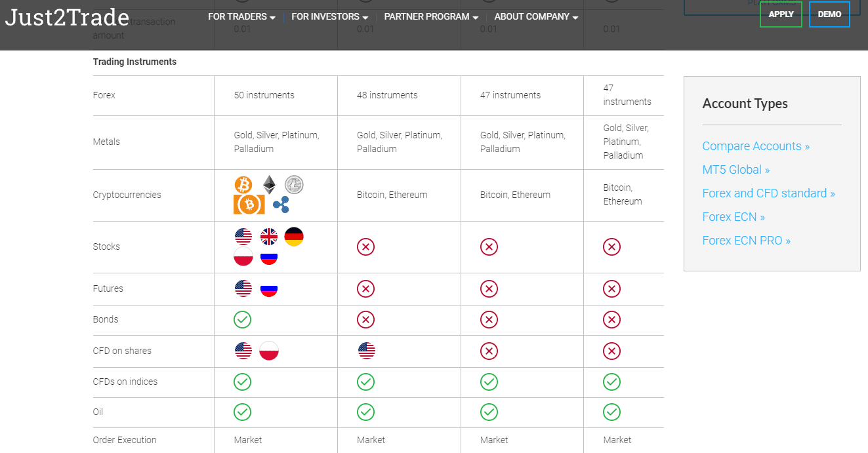The image size is (868, 453).
Task: Click CFD on shares US flag, 48 instruments column
Action: tap(367, 351)
